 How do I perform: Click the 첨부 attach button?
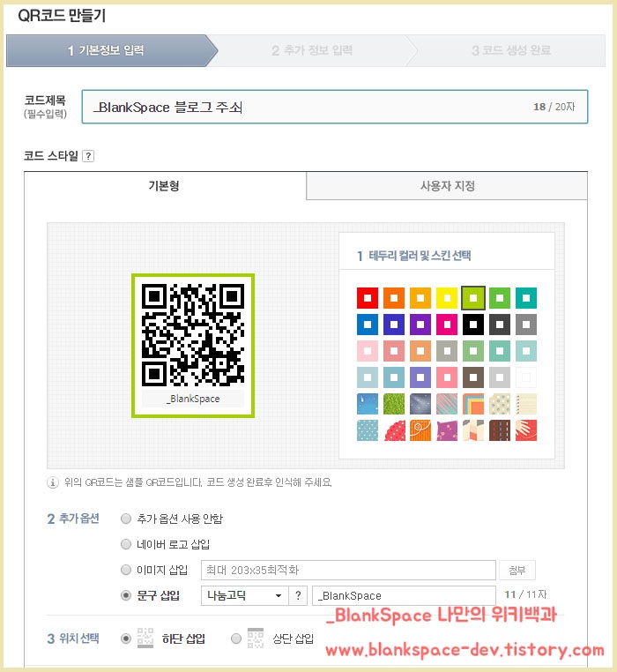517,570
